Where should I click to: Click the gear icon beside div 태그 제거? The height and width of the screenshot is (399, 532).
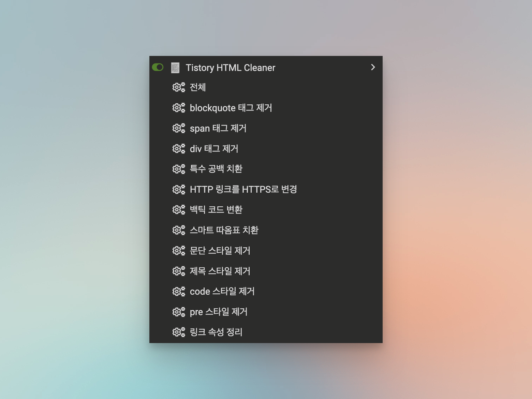pyautogui.click(x=179, y=149)
